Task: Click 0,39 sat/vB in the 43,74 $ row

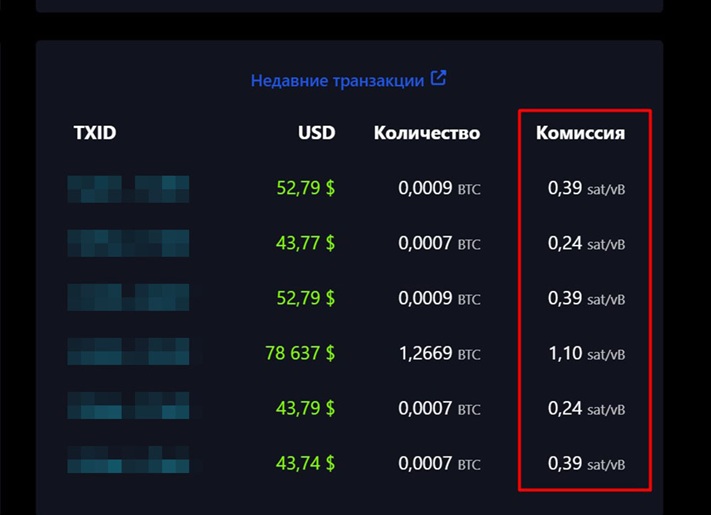Action: pos(587,463)
